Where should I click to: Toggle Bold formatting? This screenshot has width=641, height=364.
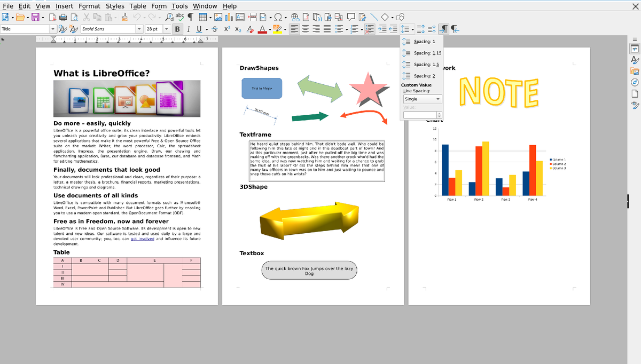[178, 29]
